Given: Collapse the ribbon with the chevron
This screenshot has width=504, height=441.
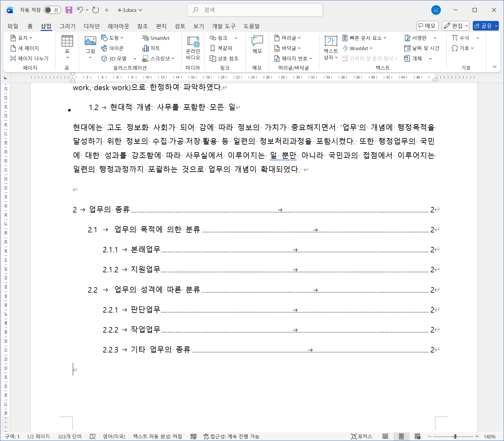Looking at the screenshot, I should tap(495, 67).
